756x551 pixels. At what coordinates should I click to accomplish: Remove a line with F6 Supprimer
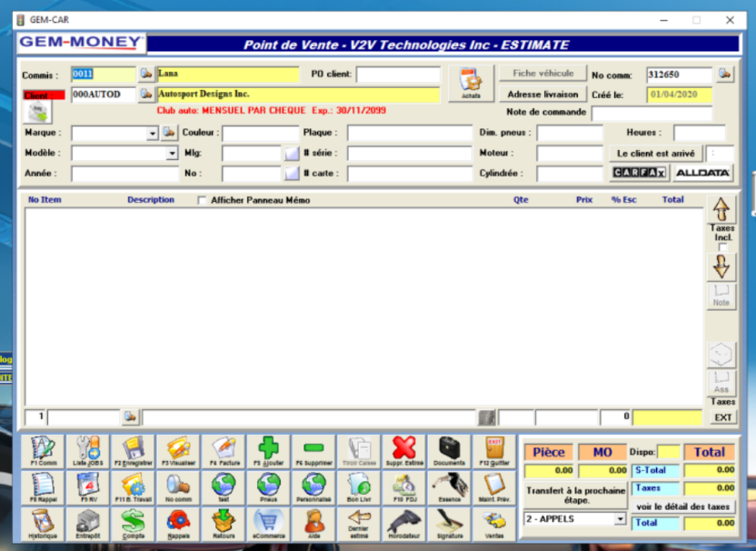(x=313, y=451)
